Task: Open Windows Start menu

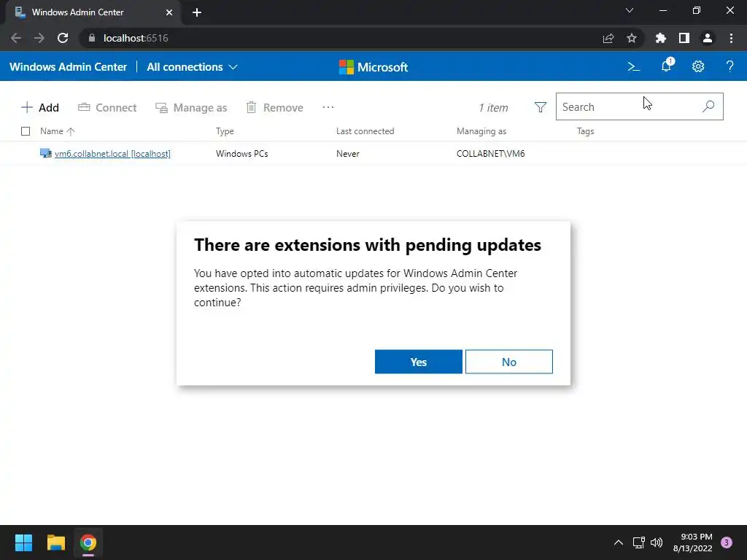Action: (23, 542)
